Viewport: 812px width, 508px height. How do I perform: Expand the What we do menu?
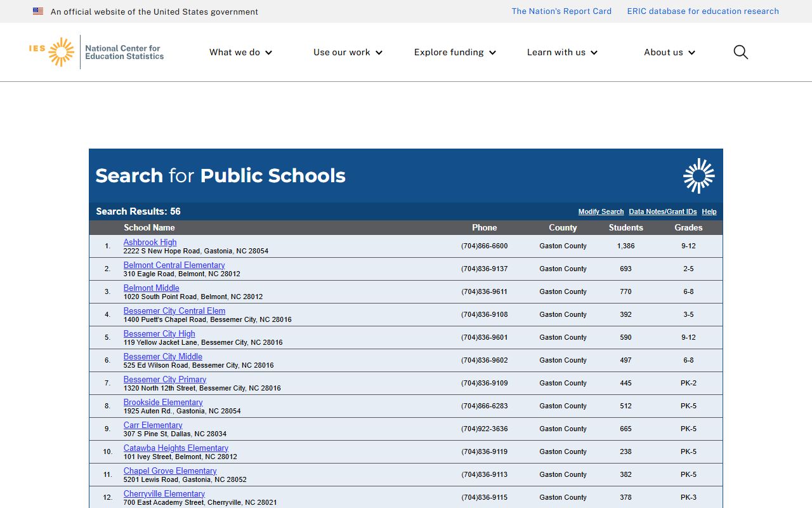tap(241, 52)
